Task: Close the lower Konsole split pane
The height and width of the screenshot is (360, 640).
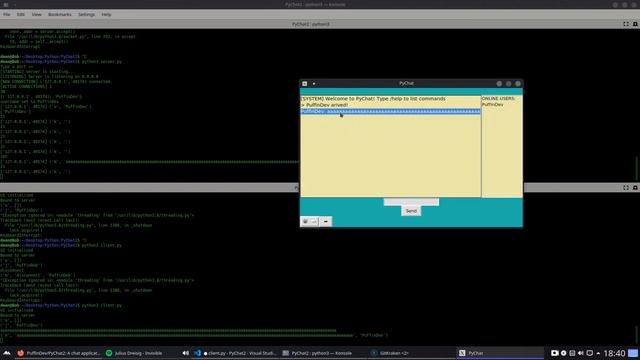Action: pos(635,187)
